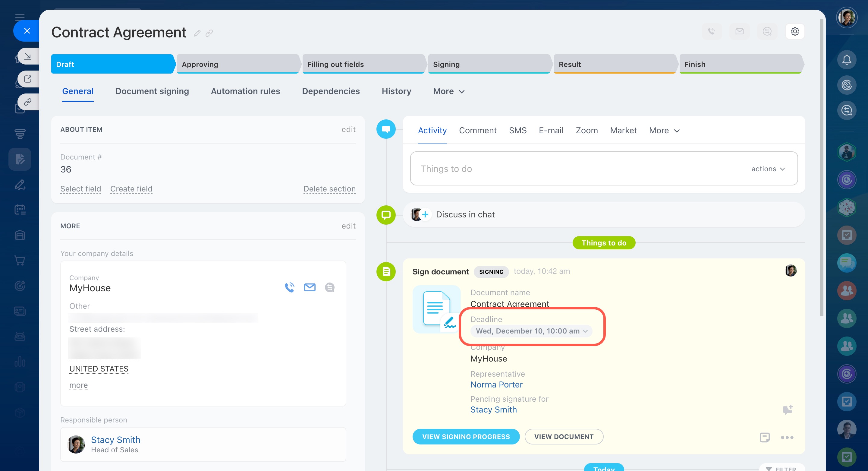Screen dimensions: 868x471
Task: Click the envelope email icon in header
Action: pyautogui.click(x=739, y=31)
